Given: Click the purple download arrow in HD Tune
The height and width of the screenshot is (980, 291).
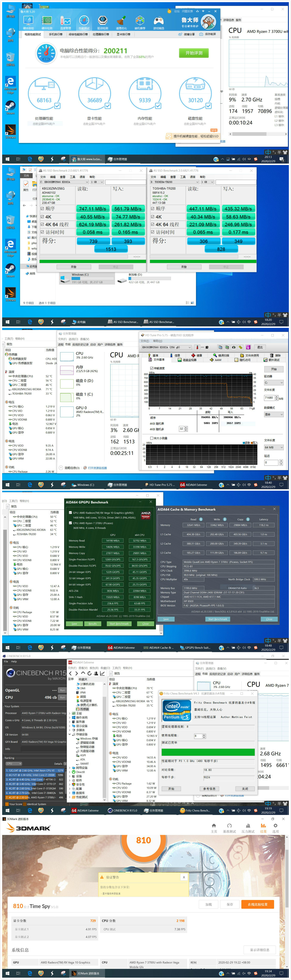Looking at the screenshot, I should point(248,347).
